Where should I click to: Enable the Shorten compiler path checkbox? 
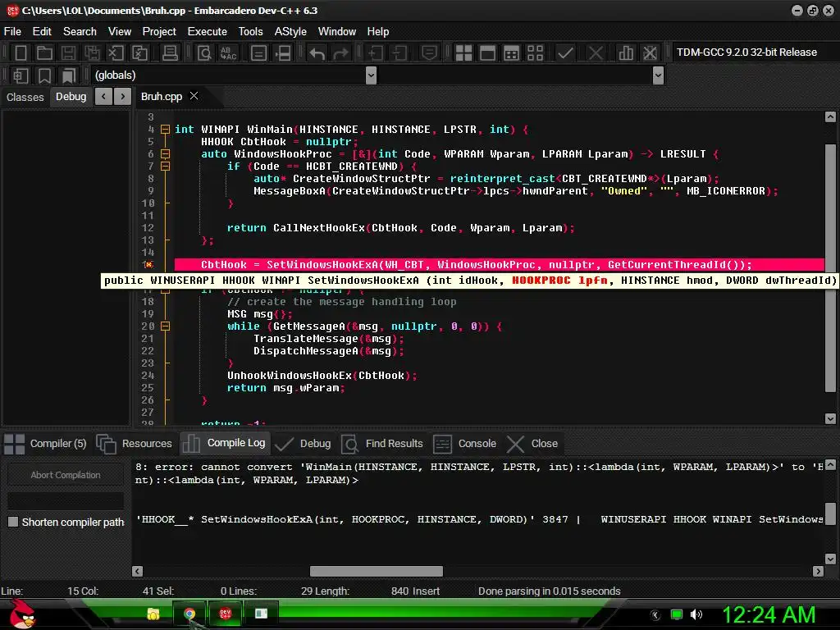point(13,522)
